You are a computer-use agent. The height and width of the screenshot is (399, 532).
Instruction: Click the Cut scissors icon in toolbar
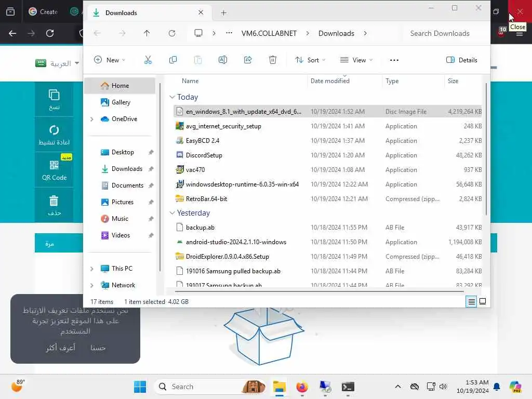[x=148, y=60]
